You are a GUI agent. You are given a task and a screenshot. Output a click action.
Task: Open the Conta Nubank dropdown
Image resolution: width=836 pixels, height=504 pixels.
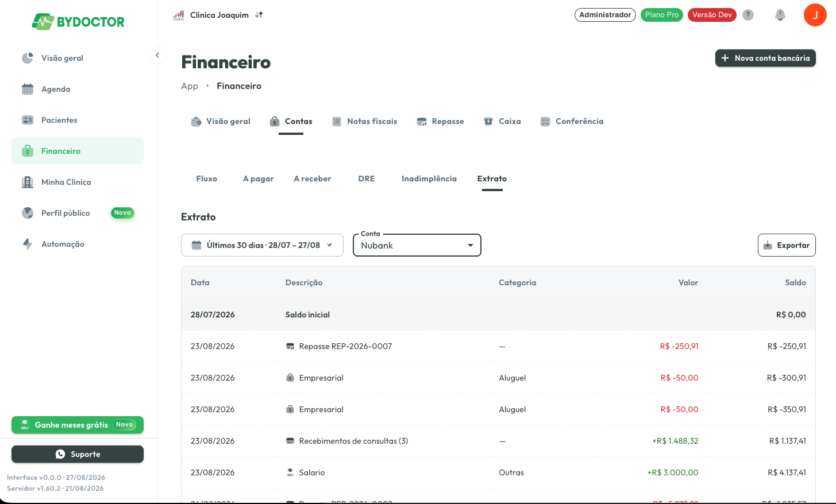[417, 245]
